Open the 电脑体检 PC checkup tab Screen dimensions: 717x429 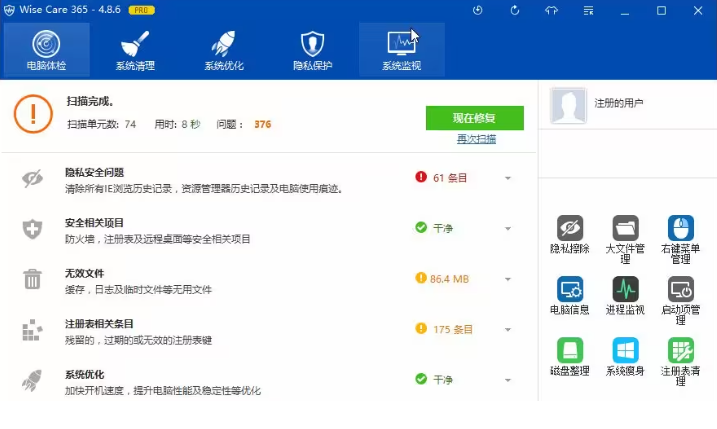(46, 50)
